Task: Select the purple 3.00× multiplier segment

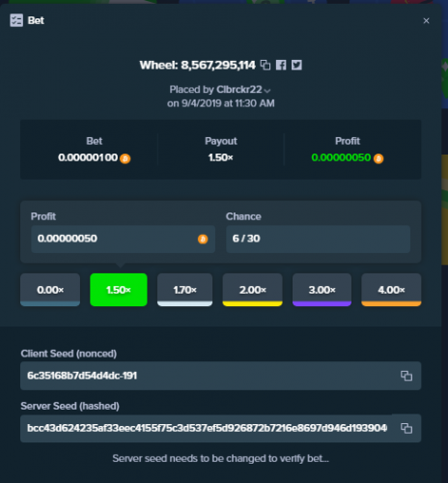Action: 322,290
